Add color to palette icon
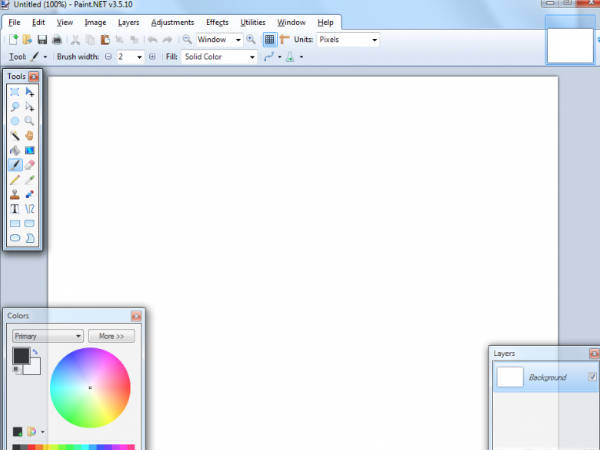The width and height of the screenshot is (600, 450). point(18,432)
